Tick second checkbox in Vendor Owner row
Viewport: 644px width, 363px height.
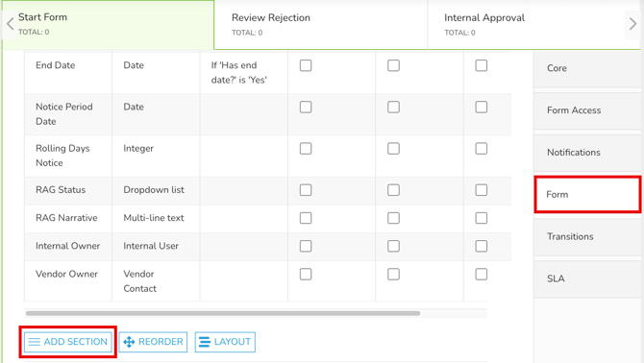coord(393,274)
